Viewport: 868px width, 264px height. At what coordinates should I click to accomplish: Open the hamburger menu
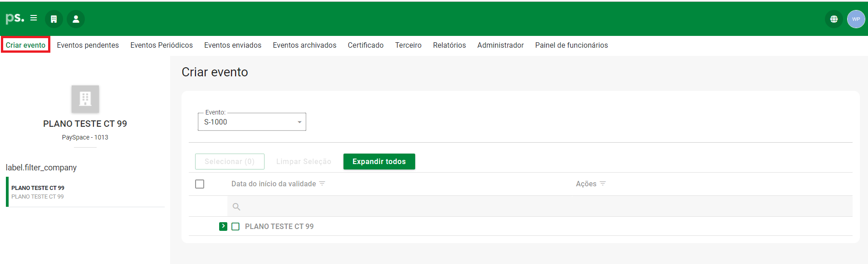point(34,18)
